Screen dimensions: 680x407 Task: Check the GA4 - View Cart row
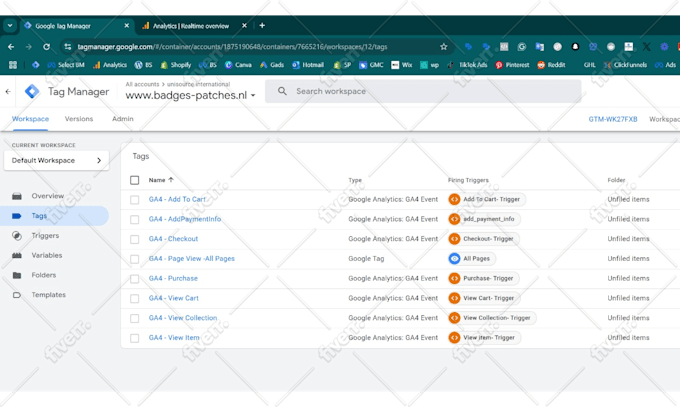134,299
